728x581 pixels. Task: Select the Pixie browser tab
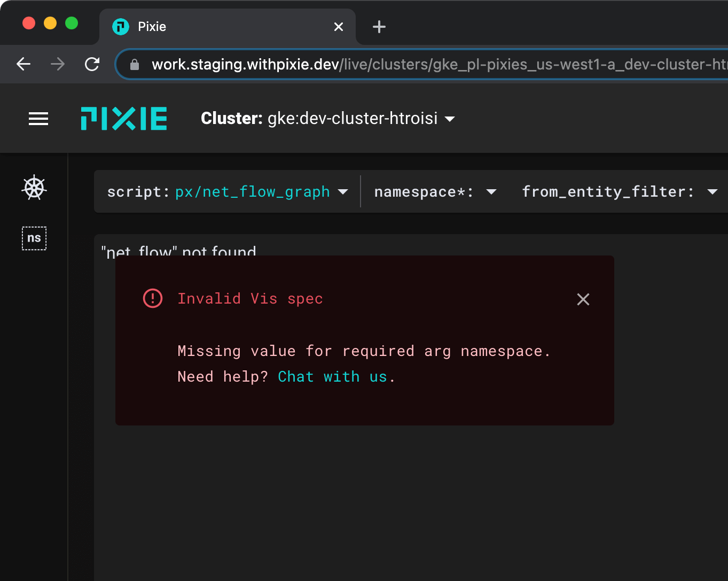tap(214, 27)
